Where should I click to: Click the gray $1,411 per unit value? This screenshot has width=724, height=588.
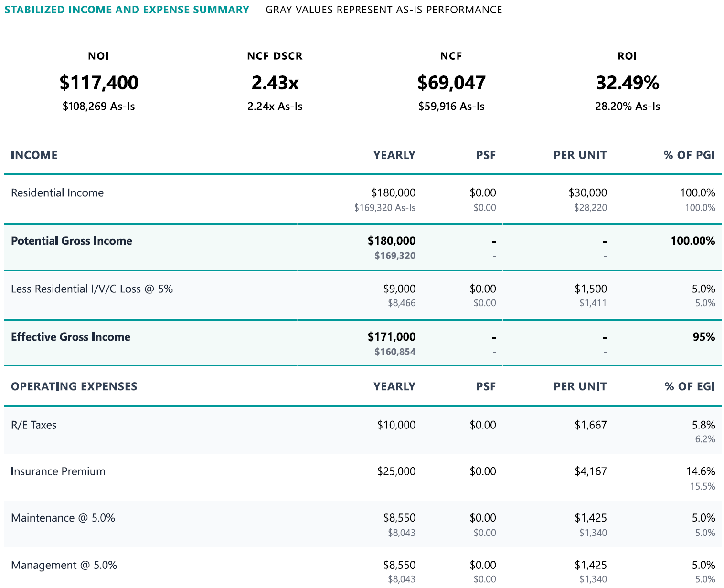click(x=593, y=303)
